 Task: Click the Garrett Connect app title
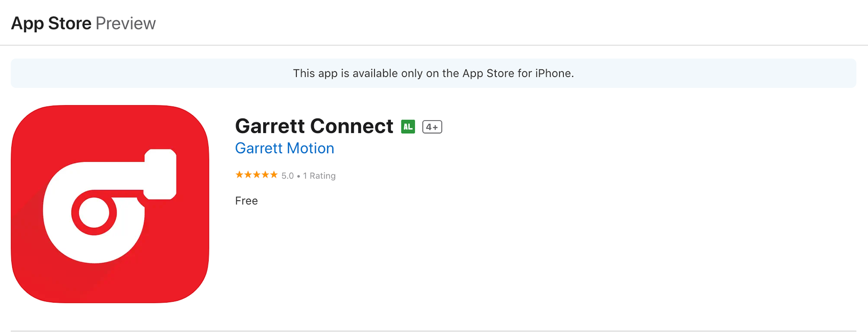point(314,126)
